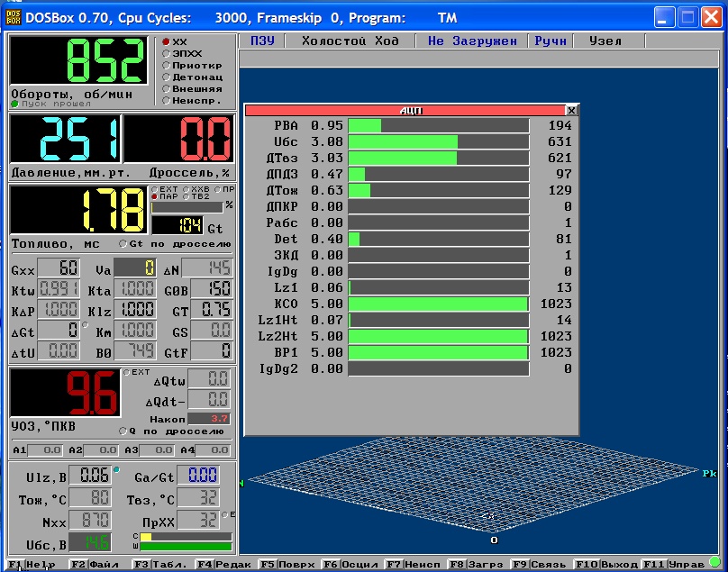Click the Gxx value field showing 60
This screenshot has width=728, height=572.
59,268
